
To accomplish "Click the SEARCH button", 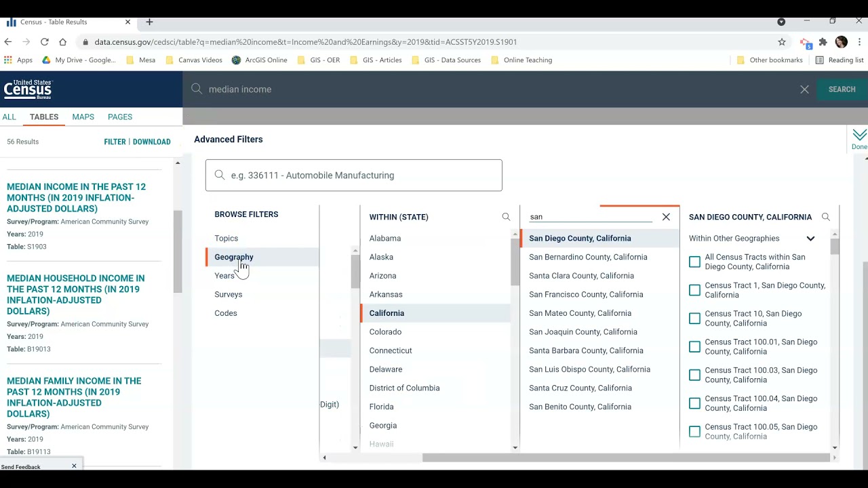I will pos(842,89).
